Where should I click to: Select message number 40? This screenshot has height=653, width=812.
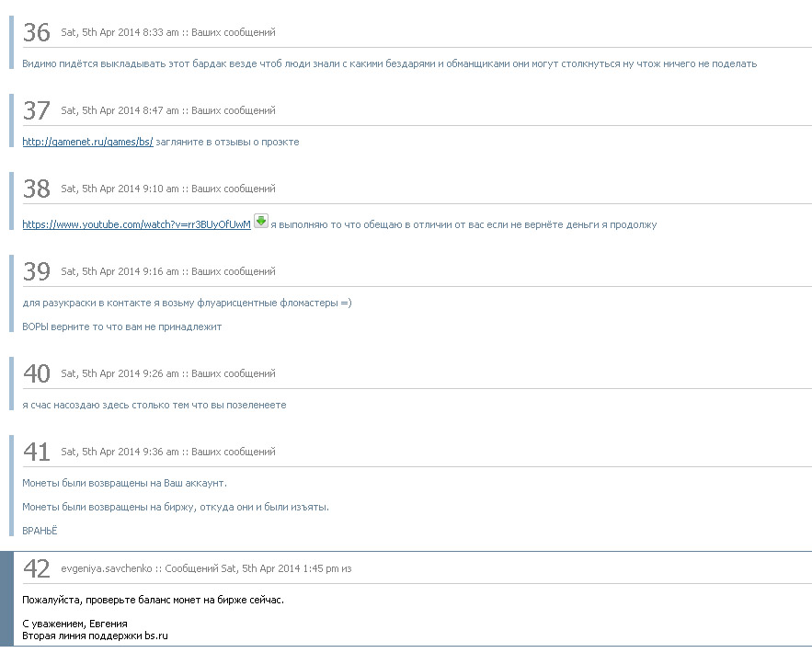coord(36,374)
